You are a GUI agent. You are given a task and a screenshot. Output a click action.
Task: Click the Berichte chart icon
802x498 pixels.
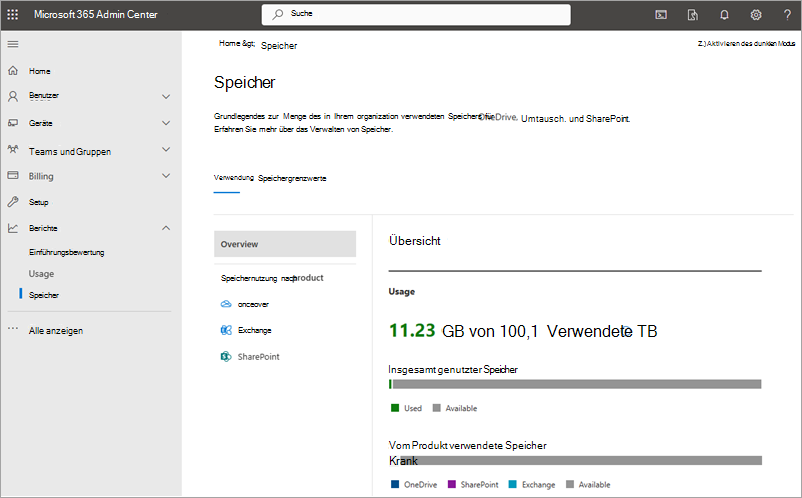tap(13, 228)
